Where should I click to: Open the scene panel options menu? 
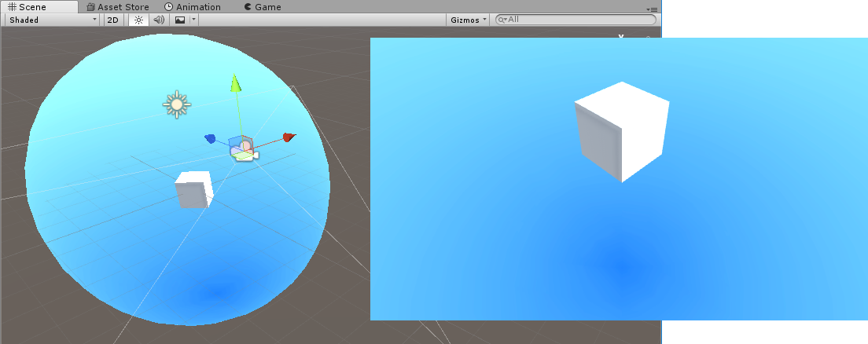[x=652, y=9]
